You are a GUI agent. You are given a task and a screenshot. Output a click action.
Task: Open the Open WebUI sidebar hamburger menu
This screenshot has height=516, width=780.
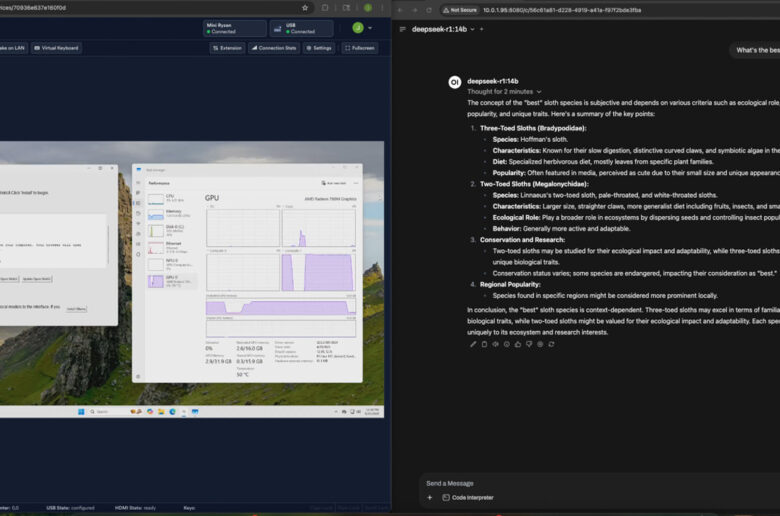click(403, 29)
